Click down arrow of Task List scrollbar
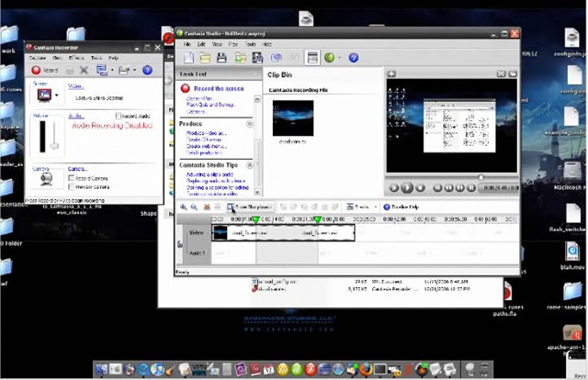This screenshot has width=588, height=380. point(257,192)
